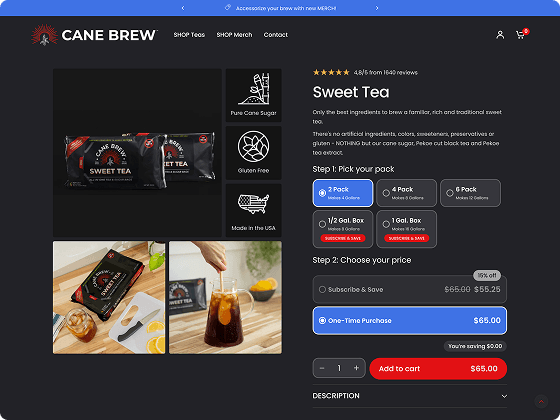
Task: Click the Made in the USA icon tile
Action: (254, 210)
